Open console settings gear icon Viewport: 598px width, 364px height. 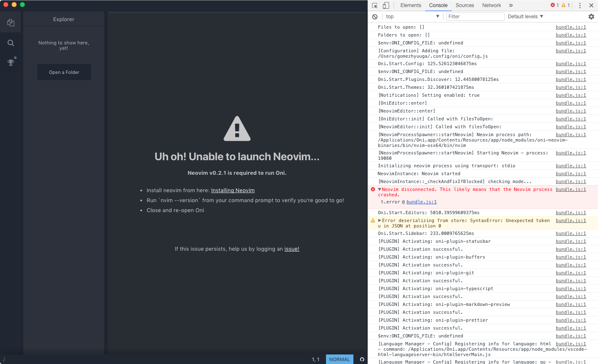(x=591, y=17)
